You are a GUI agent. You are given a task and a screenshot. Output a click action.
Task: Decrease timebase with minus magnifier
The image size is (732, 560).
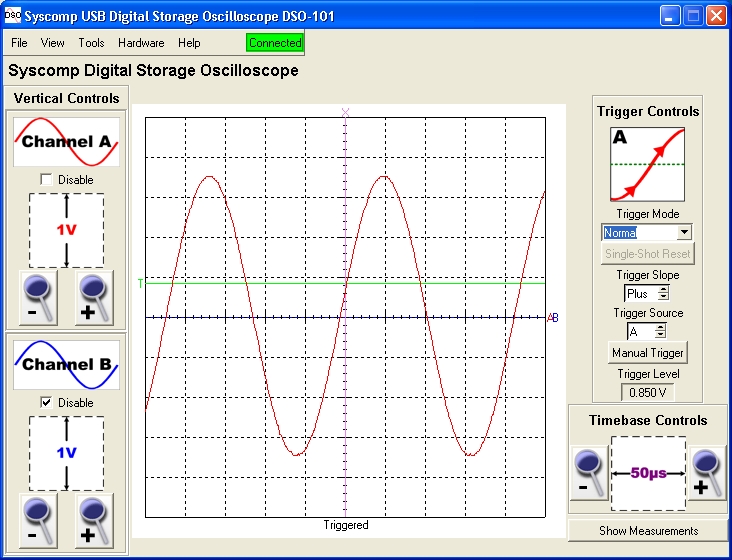tap(589, 472)
